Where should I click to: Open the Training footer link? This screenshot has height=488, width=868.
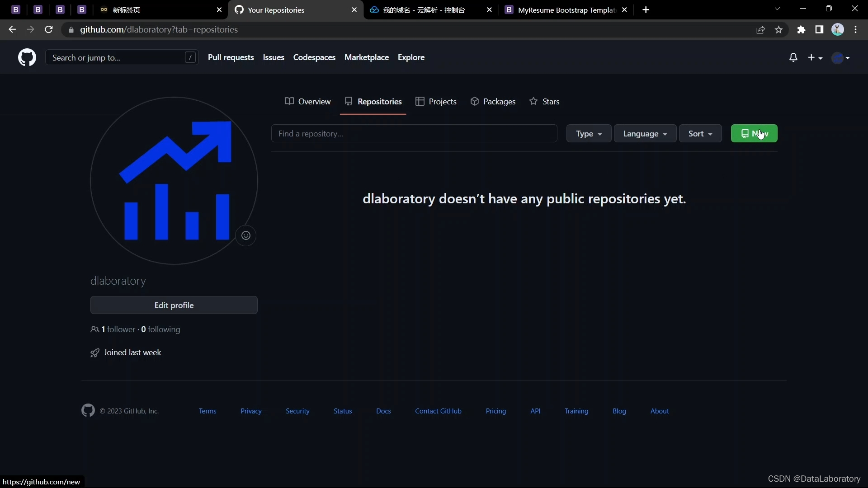point(576,411)
